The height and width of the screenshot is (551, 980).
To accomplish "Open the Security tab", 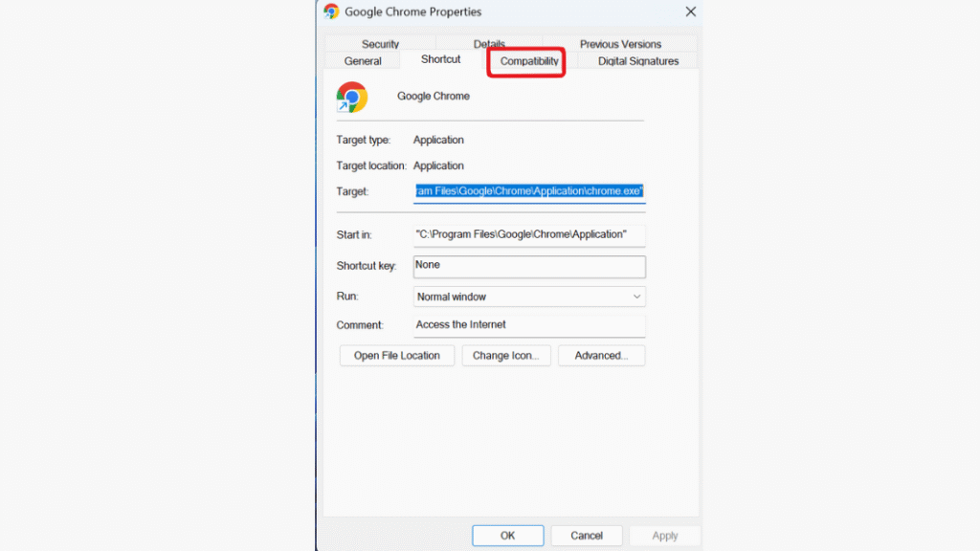I will pos(380,44).
